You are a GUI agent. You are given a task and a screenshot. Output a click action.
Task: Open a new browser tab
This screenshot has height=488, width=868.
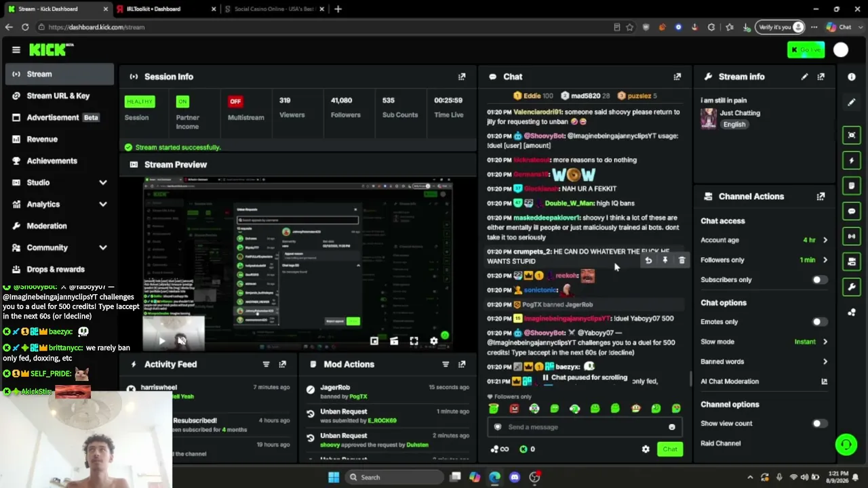point(338,9)
